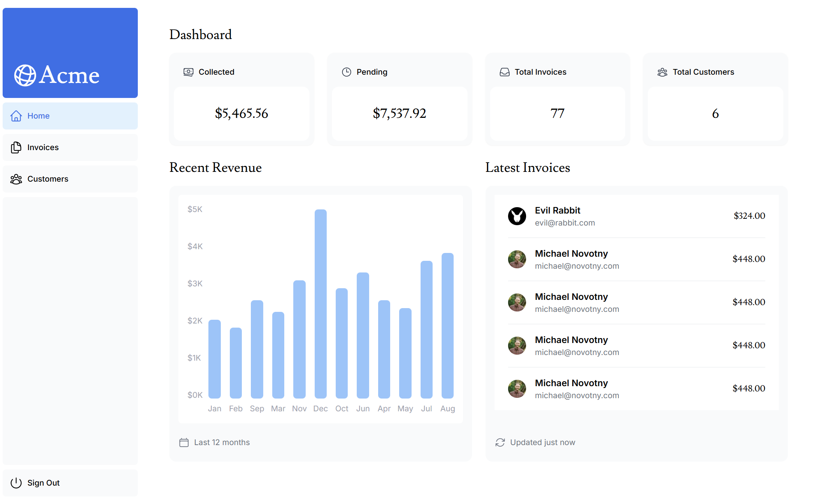Click the first Michael Novotny avatar
813x504 pixels.
click(x=517, y=259)
